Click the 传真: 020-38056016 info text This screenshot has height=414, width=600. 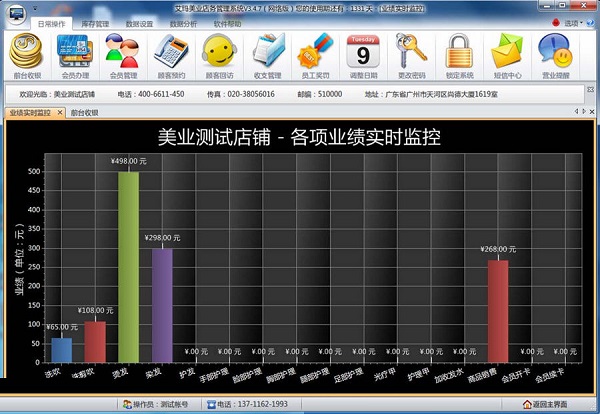[241, 94]
